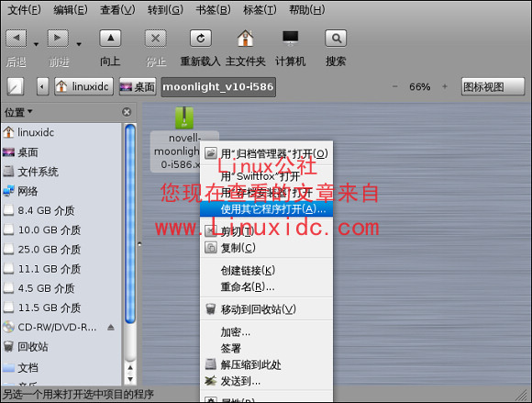This screenshot has height=403, width=532.
Task: Click the sidebar pane divider handle
Action: 139,244
